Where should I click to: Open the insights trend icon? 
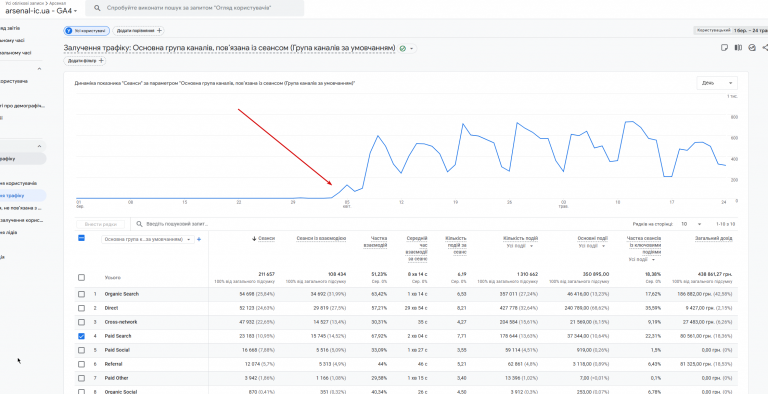752,48
